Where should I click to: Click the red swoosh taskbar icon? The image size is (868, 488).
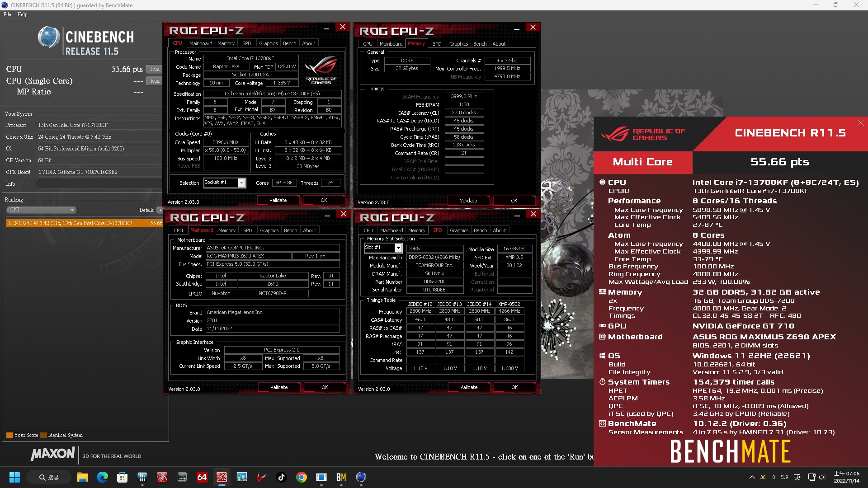261,477
